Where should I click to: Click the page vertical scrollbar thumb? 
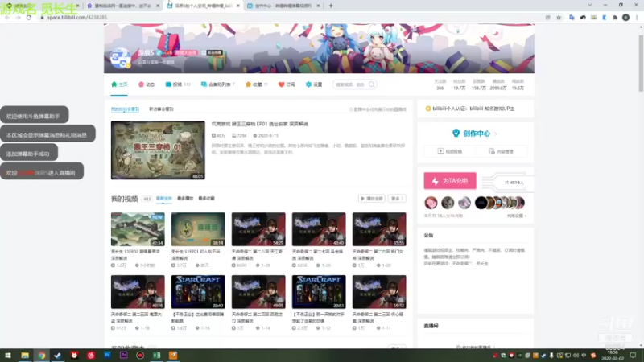641,64
